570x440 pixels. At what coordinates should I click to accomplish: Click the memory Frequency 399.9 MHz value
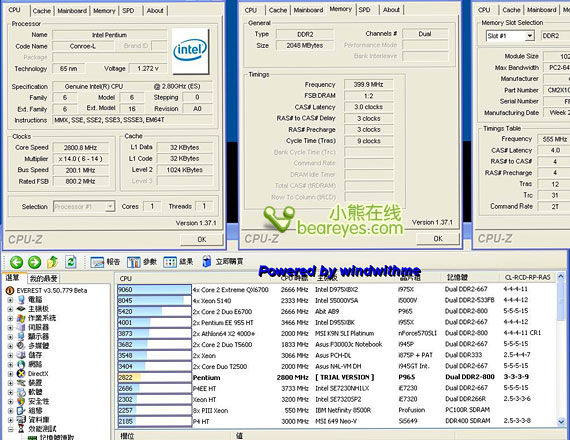coord(368,84)
